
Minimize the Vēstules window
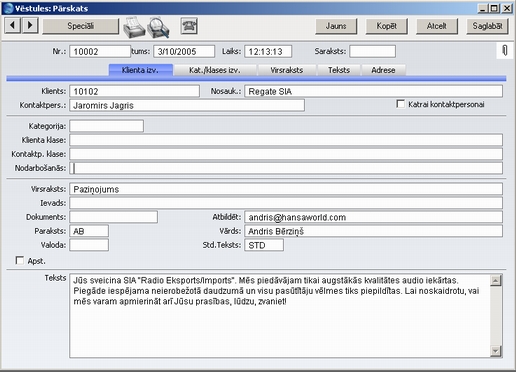tap(482, 8)
